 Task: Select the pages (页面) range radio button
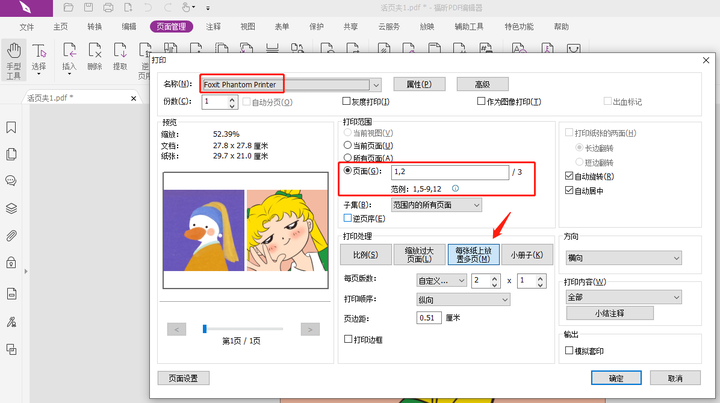point(348,170)
